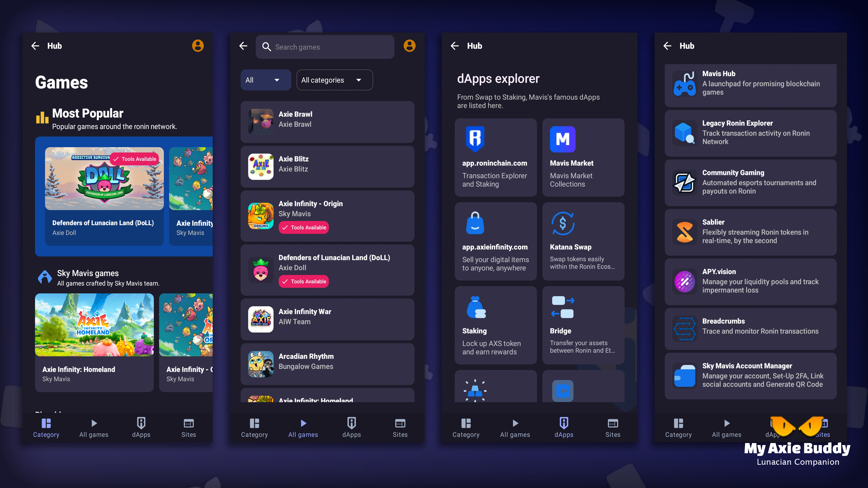This screenshot has width=868, height=488.
Task: Click back arrow on Sites list screen
Action: pyautogui.click(x=667, y=46)
